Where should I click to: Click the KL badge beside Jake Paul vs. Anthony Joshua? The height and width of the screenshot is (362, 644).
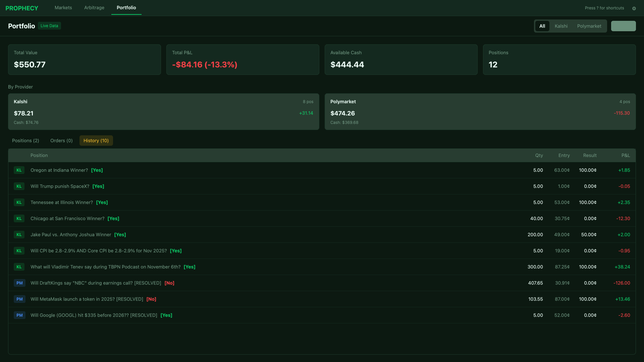(x=19, y=234)
